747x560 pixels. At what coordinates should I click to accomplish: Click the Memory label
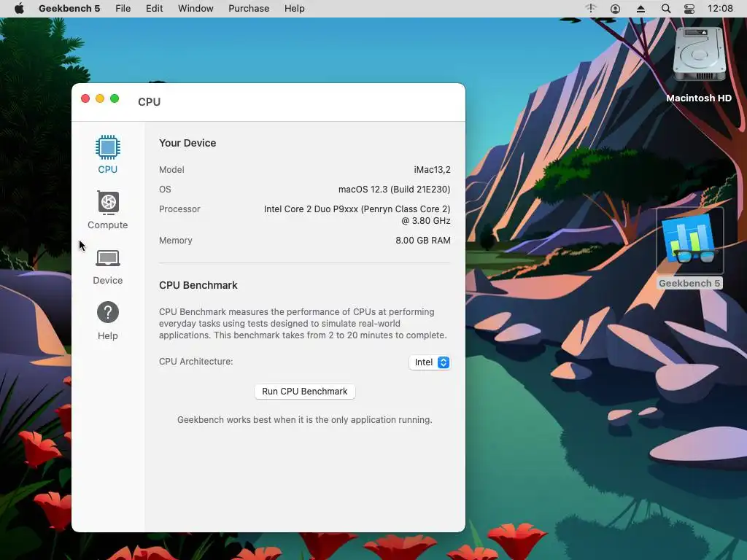pyautogui.click(x=176, y=241)
